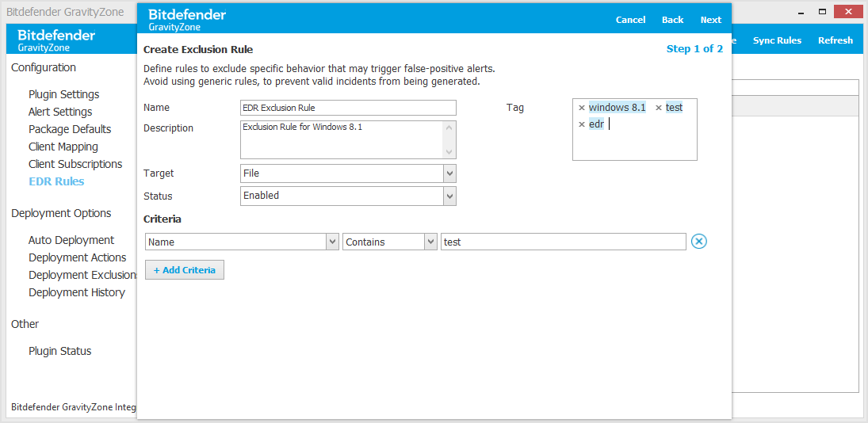Open Client Subscriptions in sidebar

pyautogui.click(x=75, y=164)
